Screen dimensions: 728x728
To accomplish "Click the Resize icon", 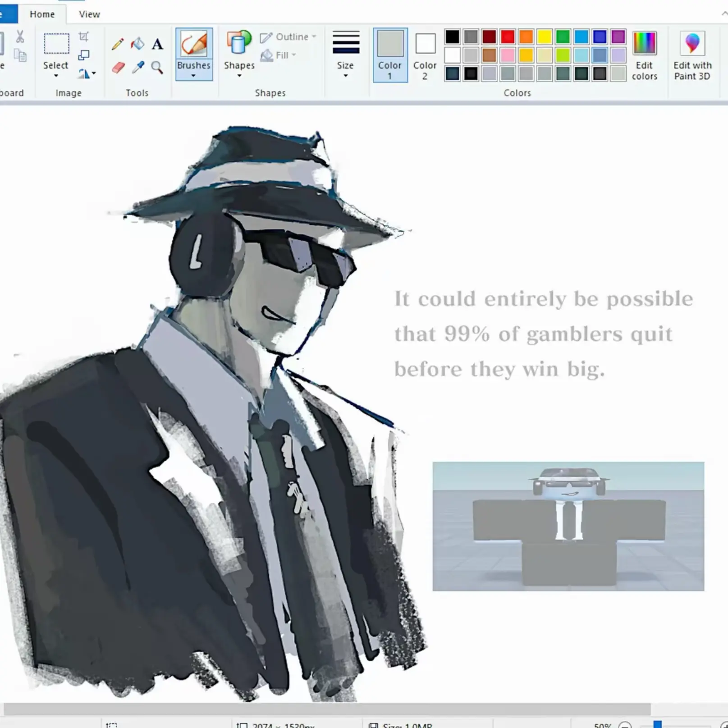I will 83,55.
